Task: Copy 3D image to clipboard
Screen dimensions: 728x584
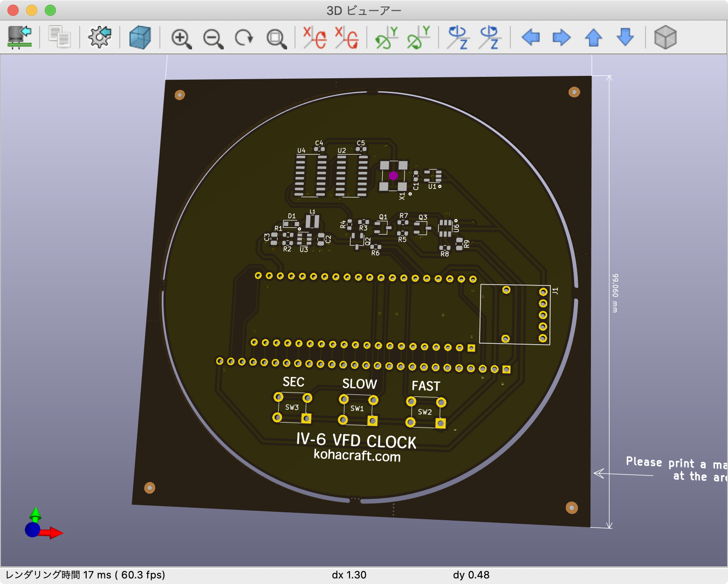Action: click(x=60, y=37)
